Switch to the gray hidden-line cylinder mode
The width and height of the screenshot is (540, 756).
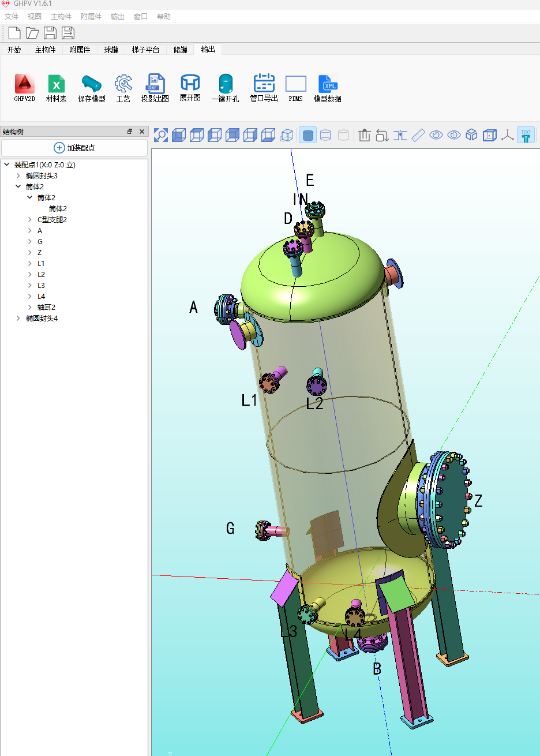(343, 135)
